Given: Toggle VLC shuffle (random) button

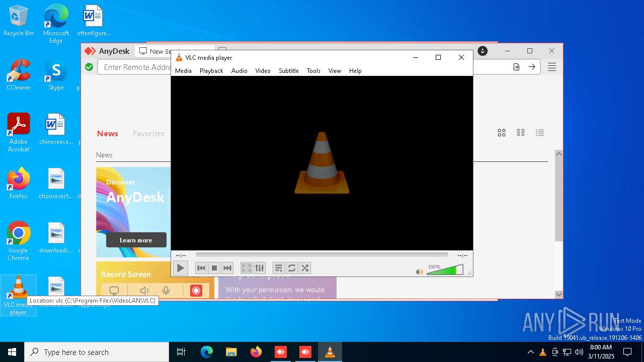Looking at the screenshot, I should pyautogui.click(x=305, y=268).
